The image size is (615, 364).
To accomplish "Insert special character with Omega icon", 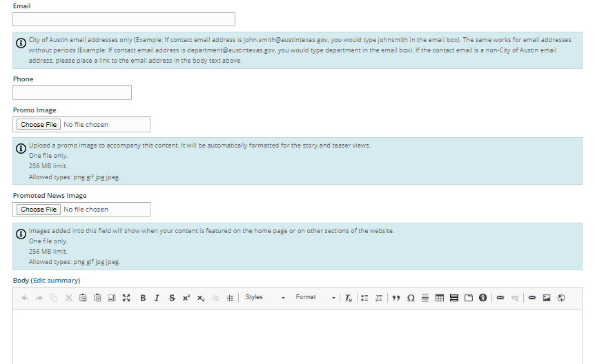I will click(x=411, y=299).
